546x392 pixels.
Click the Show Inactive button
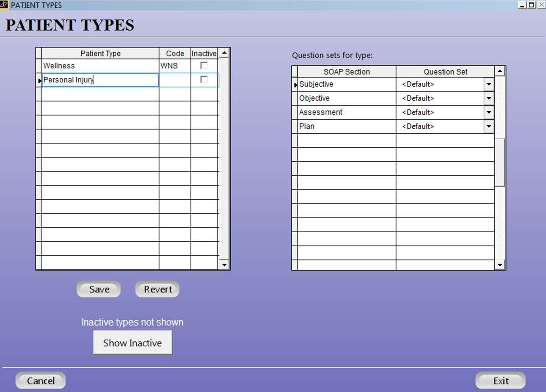132,343
